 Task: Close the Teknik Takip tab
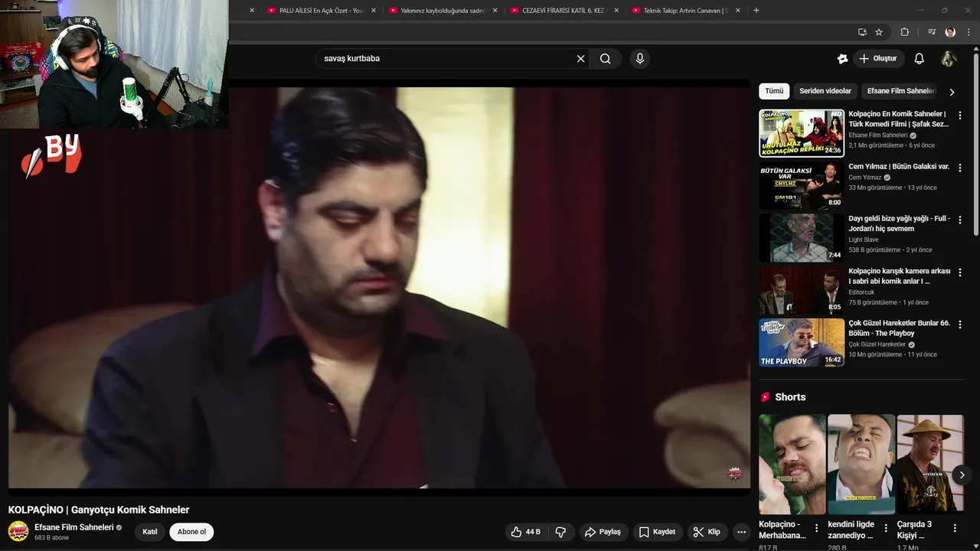[x=737, y=11]
